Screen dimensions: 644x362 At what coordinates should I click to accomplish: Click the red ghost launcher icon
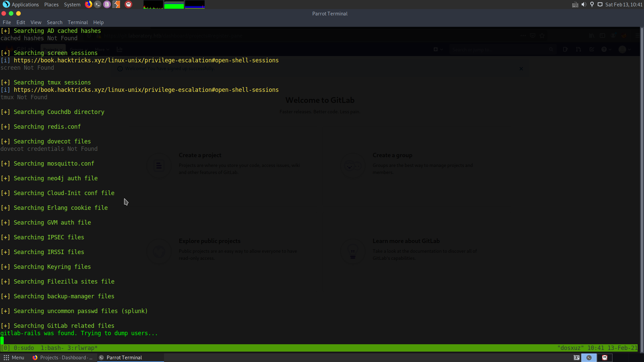pos(128,4)
